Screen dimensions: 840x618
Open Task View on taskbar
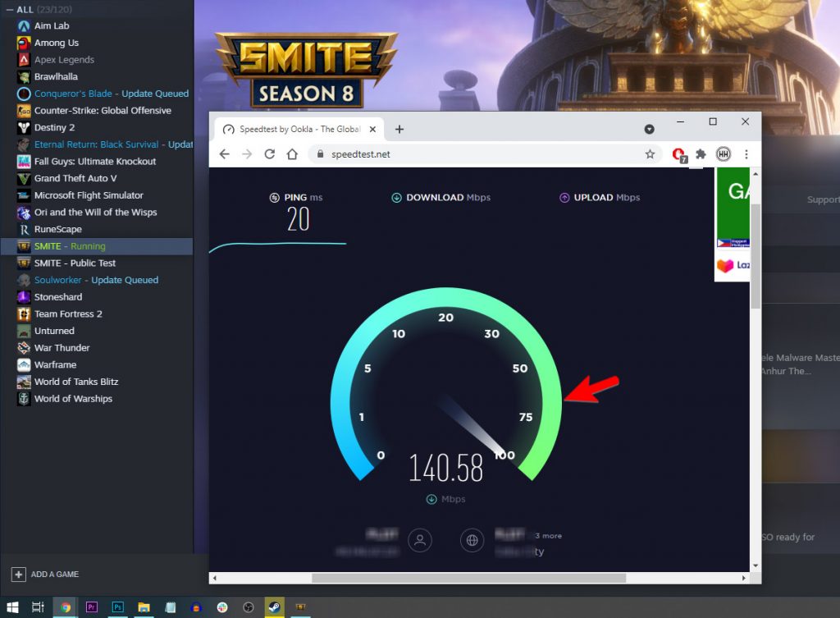(x=38, y=607)
